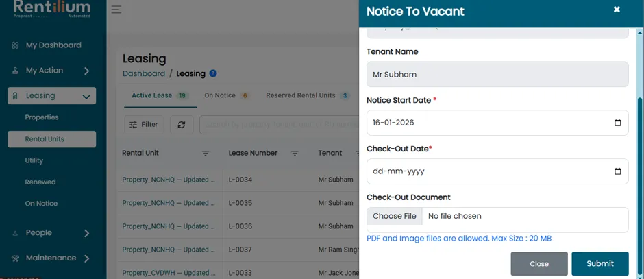Click the refresh icon button

coord(182,125)
